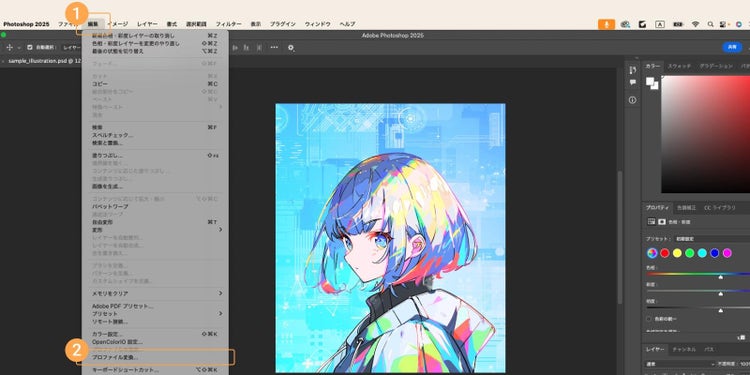The width and height of the screenshot is (750, 375).
Task: Choose コピー from the edit menu
Action: point(156,84)
